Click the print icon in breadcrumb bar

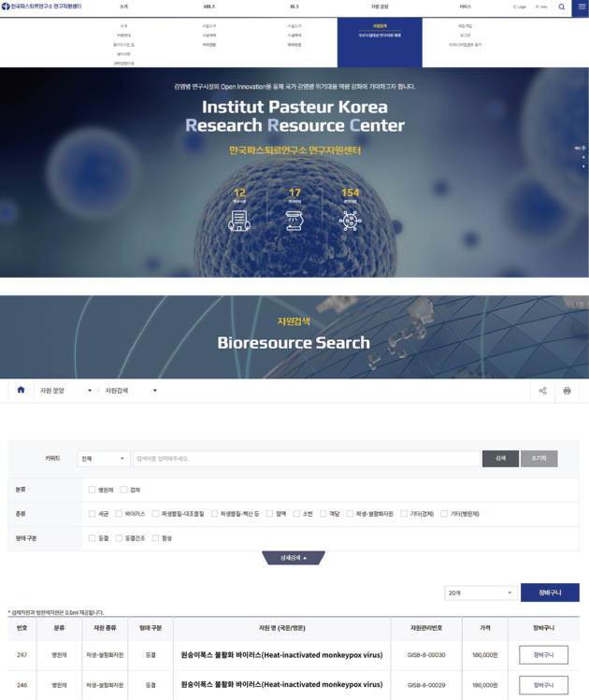click(567, 391)
